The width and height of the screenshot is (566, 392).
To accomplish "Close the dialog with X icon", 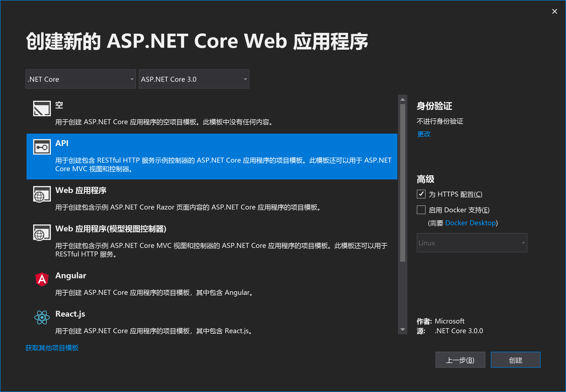I will tap(554, 11).
